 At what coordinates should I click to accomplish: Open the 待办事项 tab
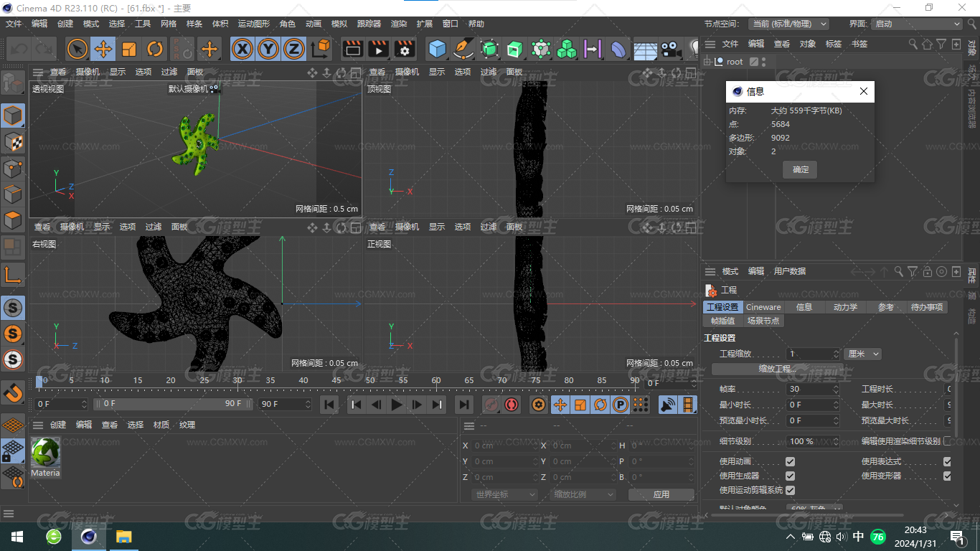click(927, 307)
